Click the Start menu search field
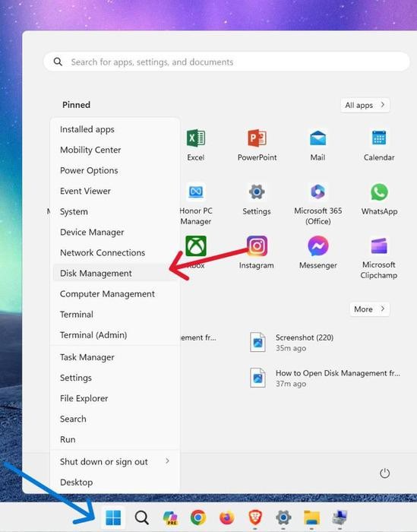The width and height of the screenshot is (417, 532). (x=226, y=62)
